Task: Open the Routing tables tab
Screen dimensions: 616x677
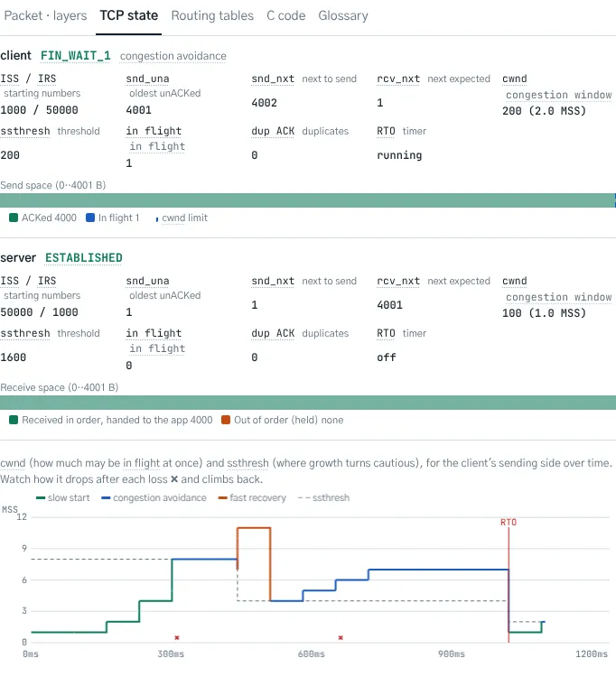Action: 212,15
